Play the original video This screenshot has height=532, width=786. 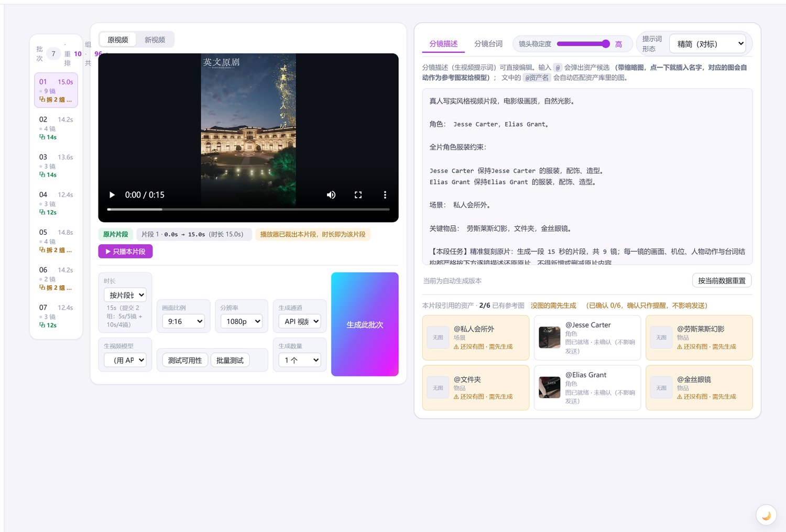112,195
